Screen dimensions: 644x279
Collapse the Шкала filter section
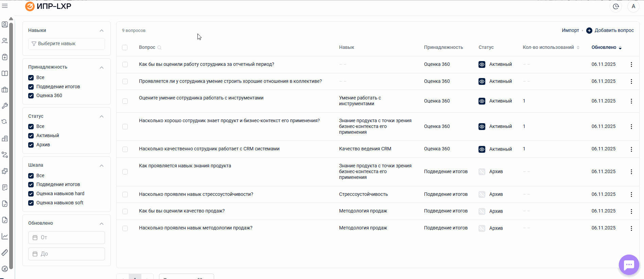pyautogui.click(x=101, y=166)
